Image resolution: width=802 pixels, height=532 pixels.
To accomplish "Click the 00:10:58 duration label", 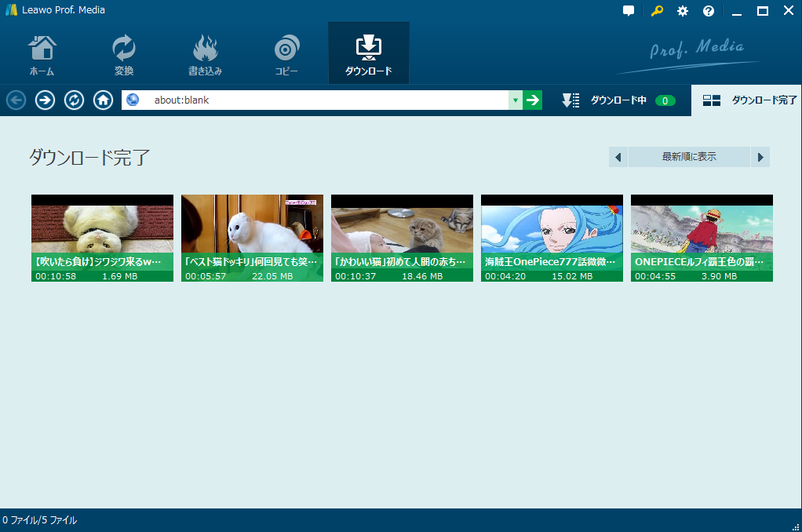I will pos(56,276).
